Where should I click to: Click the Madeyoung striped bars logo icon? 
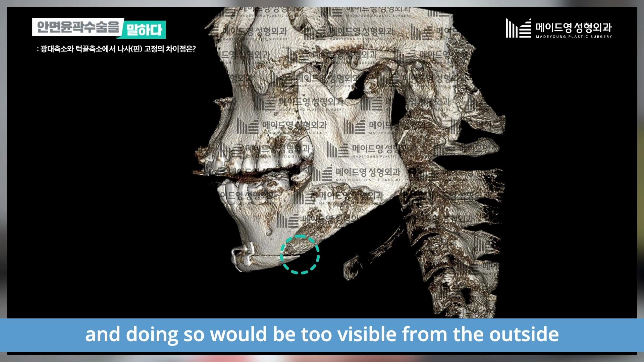pyautogui.click(x=518, y=28)
